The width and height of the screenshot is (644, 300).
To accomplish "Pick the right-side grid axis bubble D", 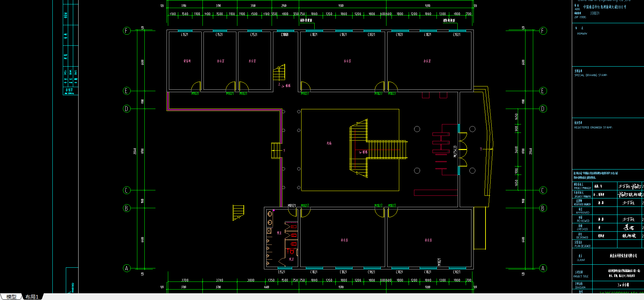I will click(x=543, y=109).
